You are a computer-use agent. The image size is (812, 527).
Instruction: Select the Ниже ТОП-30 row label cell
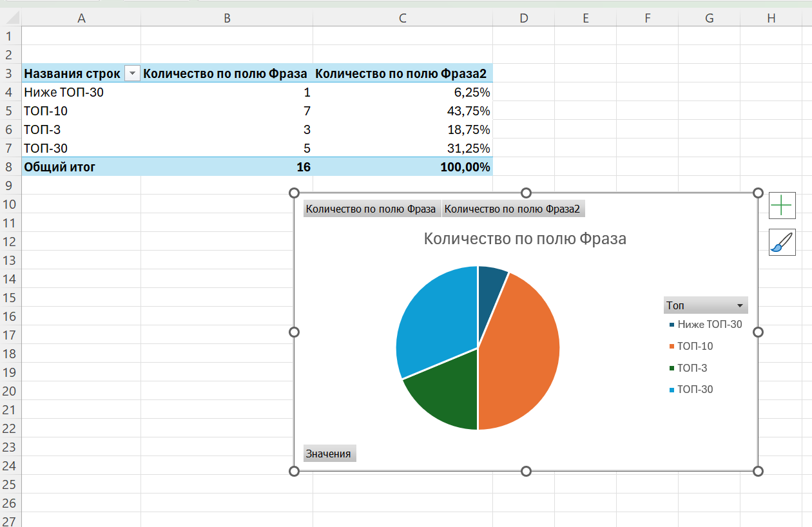click(x=81, y=92)
